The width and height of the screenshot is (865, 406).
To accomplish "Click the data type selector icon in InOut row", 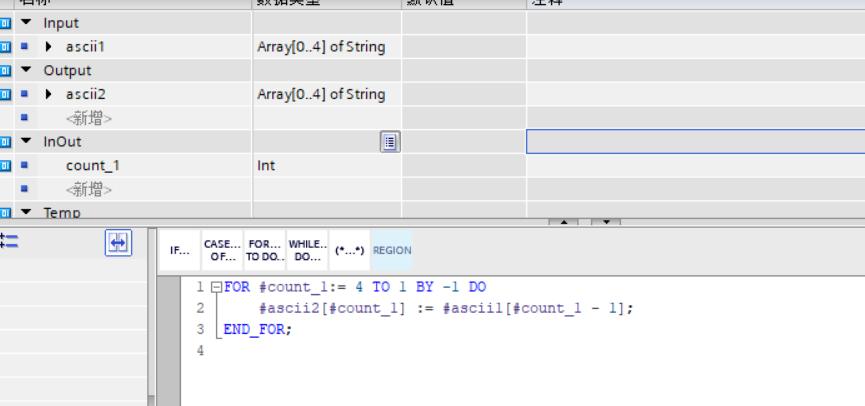I will tap(390, 142).
